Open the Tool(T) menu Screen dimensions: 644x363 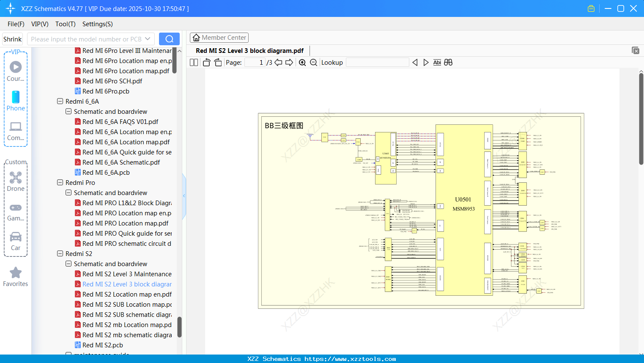65,24
